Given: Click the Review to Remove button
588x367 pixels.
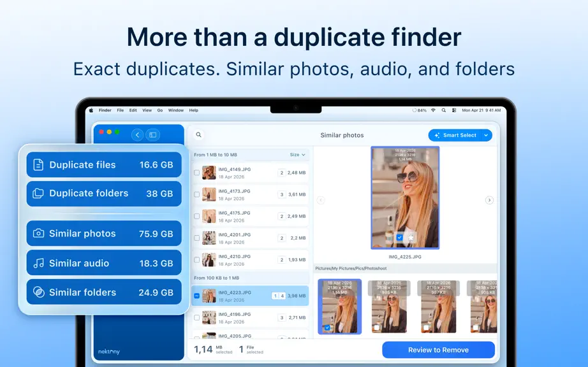Looking at the screenshot, I should tap(438, 350).
